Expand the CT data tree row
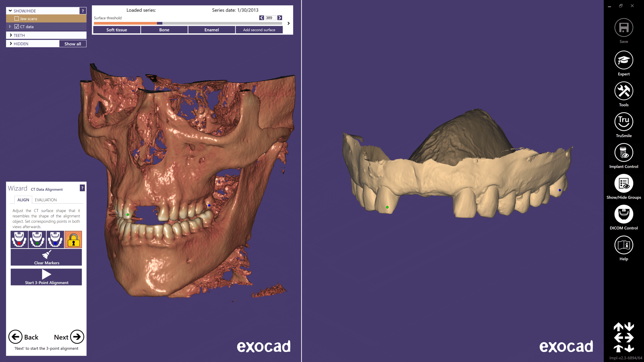 10,27
